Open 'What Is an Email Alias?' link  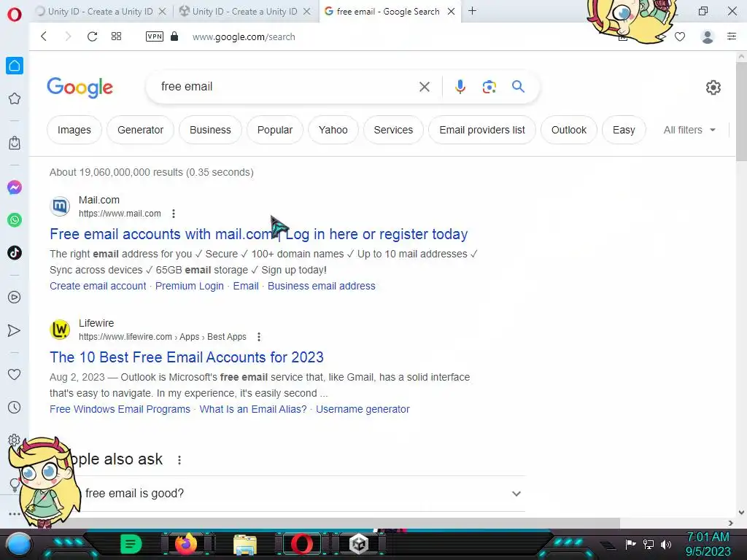253,410
